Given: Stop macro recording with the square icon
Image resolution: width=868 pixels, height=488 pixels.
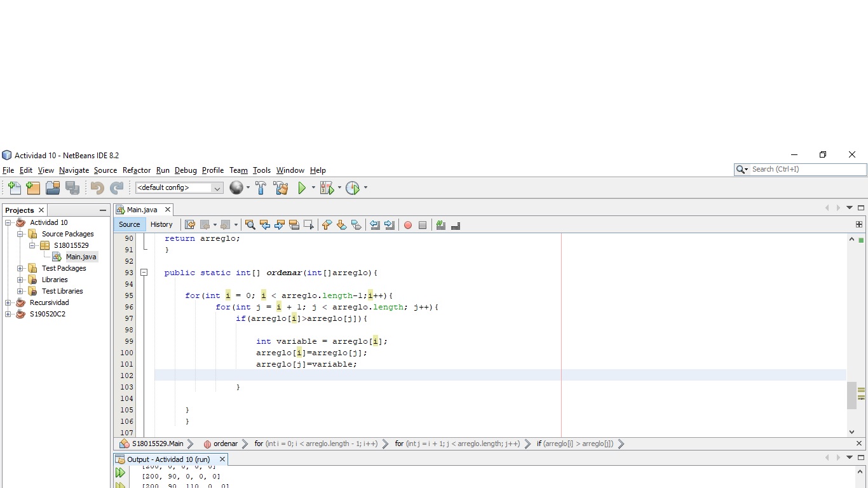Looking at the screenshot, I should click(423, 225).
